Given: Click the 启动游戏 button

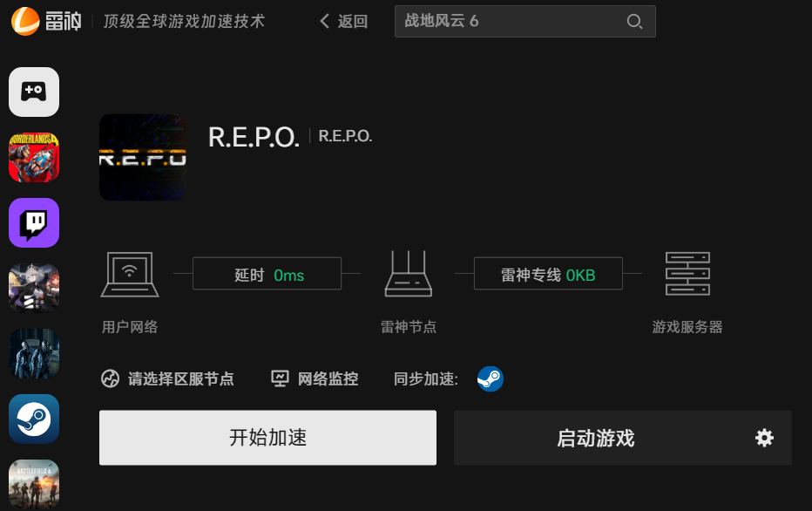Looking at the screenshot, I should coord(596,438).
